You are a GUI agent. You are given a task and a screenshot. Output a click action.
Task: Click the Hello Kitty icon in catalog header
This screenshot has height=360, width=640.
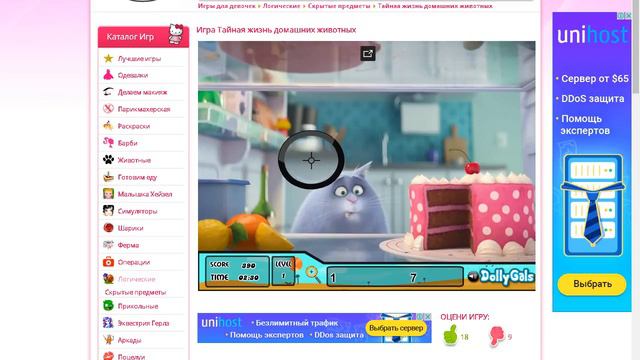[x=176, y=34]
